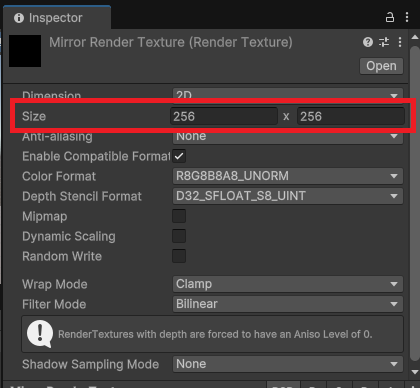Image resolution: width=420 pixels, height=388 pixels.
Task: Open the Inspector tab's three-dot menu
Action: tap(407, 17)
